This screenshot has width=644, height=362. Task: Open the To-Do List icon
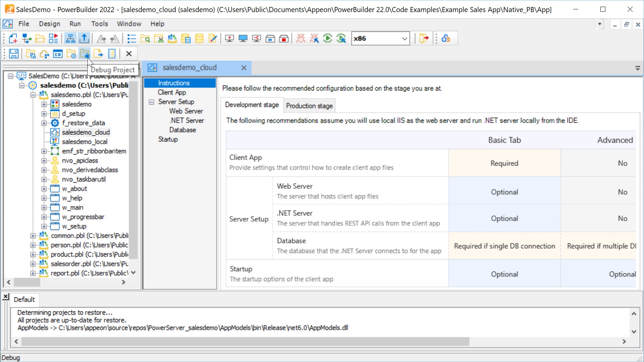point(131,39)
